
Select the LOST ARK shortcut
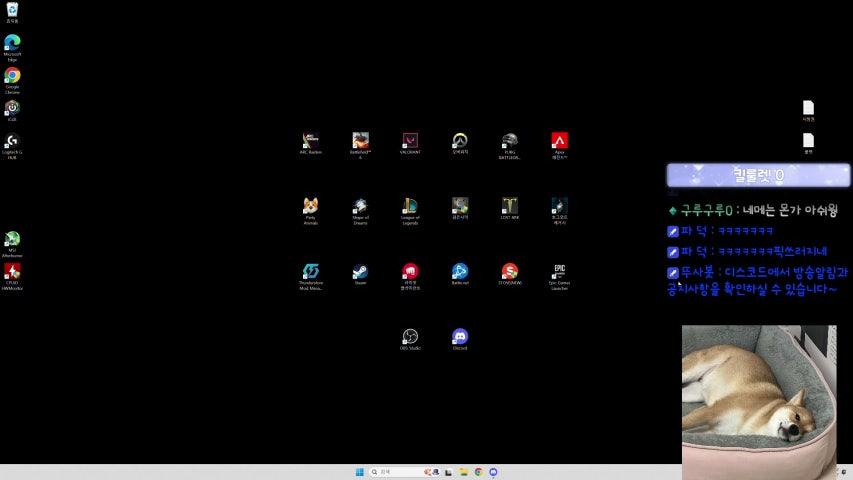tap(510, 206)
